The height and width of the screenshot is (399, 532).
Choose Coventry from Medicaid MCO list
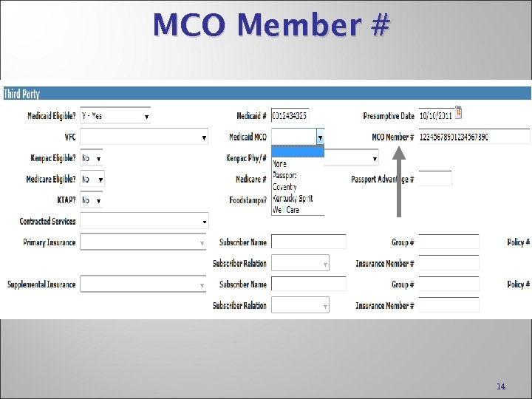pos(298,187)
